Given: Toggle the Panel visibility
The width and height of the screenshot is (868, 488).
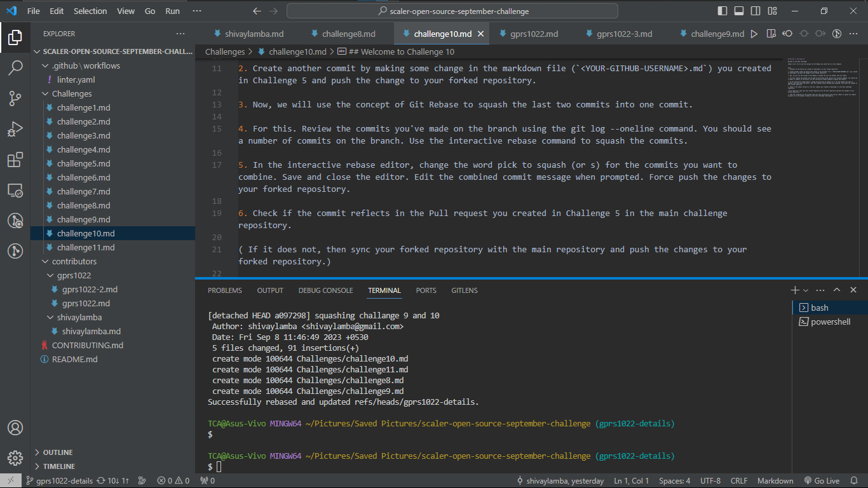Looking at the screenshot, I should (x=739, y=10).
